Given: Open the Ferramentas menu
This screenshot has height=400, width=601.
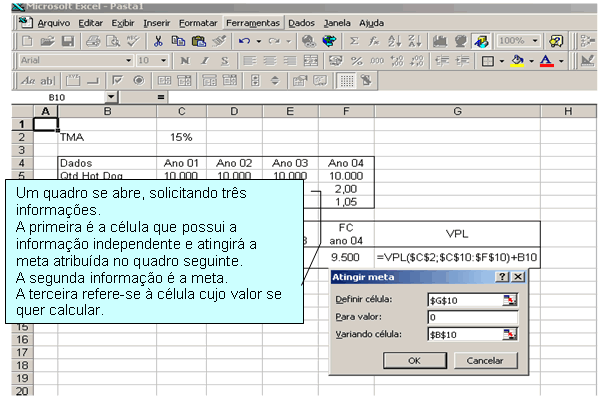Looking at the screenshot, I should click(253, 21).
